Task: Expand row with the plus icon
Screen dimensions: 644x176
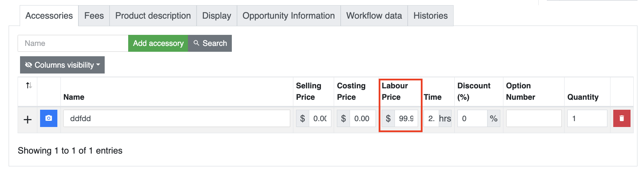Action: point(28,119)
